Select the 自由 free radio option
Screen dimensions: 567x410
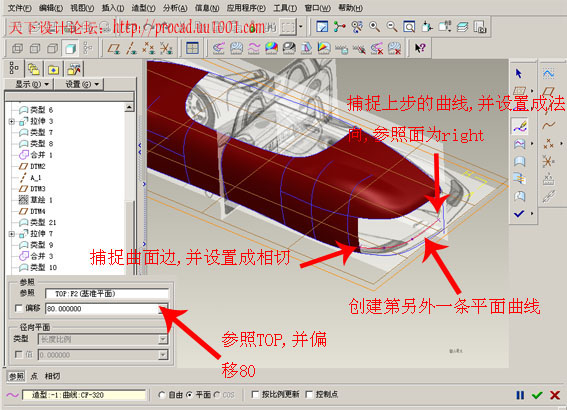click(162, 395)
